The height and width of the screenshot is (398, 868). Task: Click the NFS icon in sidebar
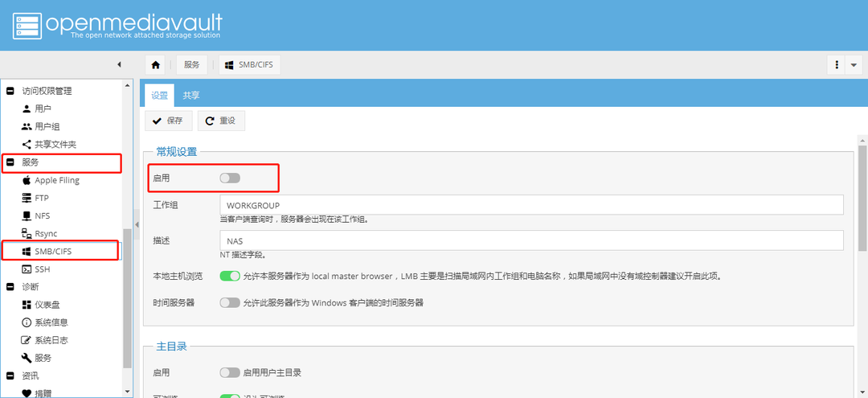point(27,215)
